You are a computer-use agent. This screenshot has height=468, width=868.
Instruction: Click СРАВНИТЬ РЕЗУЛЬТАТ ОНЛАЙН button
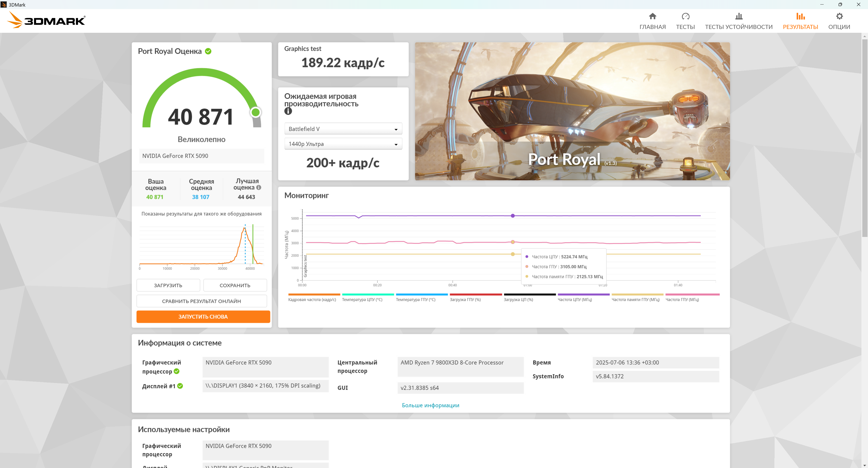pyautogui.click(x=201, y=301)
